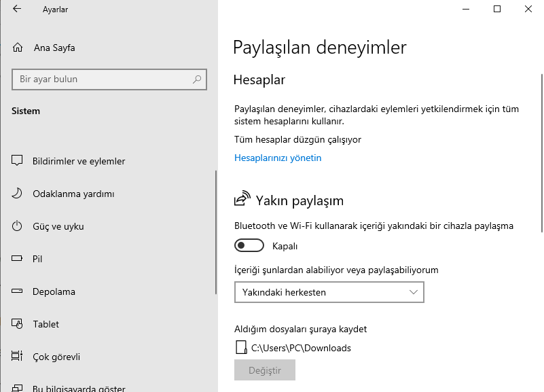Click the dropdown chevron arrow
This screenshot has width=544, height=392.
click(x=414, y=292)
